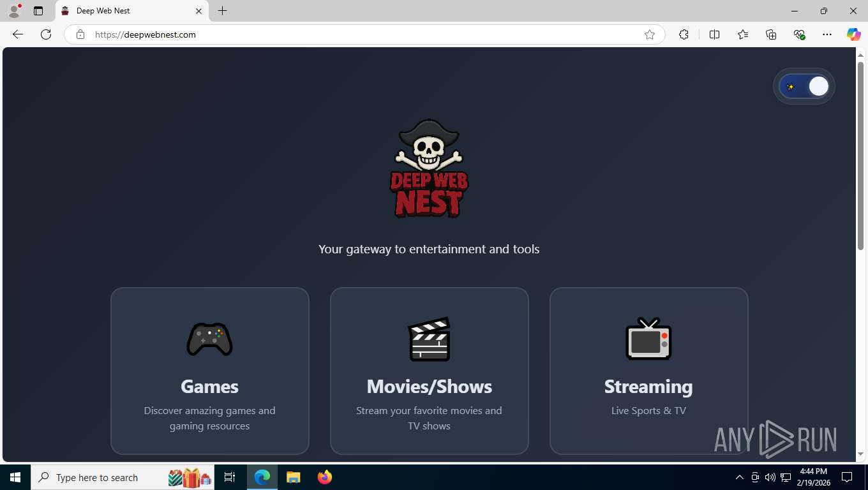Viewport: 868px width, 490px height.
Task: Click the game controller icon
Action: 209,339
